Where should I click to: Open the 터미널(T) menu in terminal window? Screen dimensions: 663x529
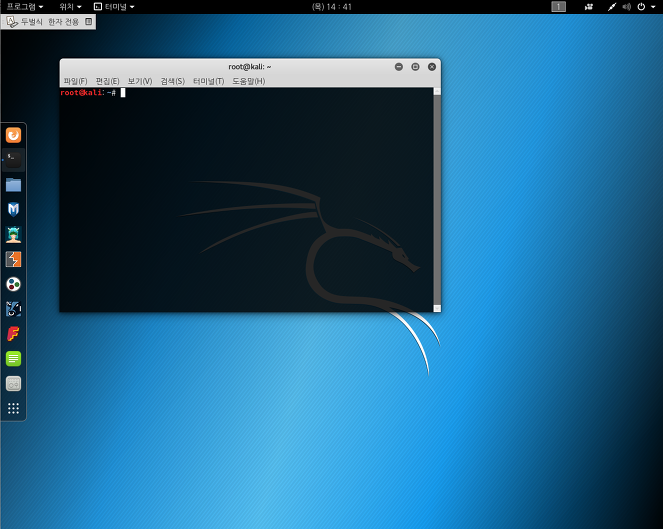[208, 81]
